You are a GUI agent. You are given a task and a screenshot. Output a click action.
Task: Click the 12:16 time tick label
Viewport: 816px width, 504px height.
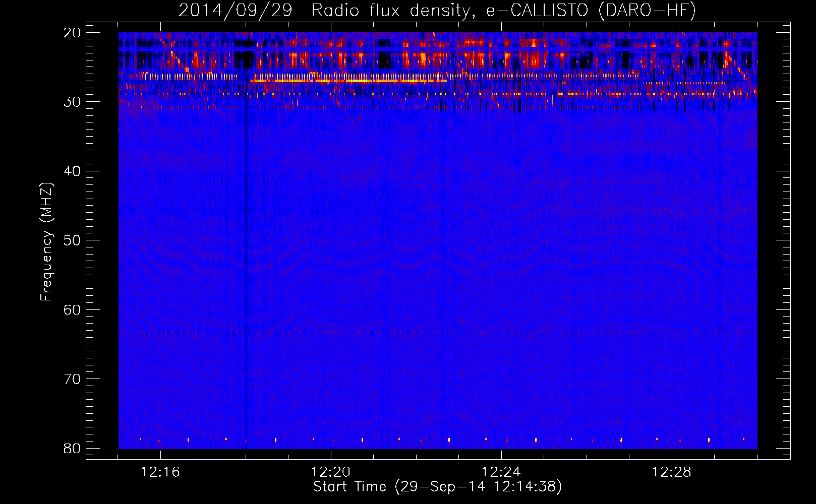(160, 472)
